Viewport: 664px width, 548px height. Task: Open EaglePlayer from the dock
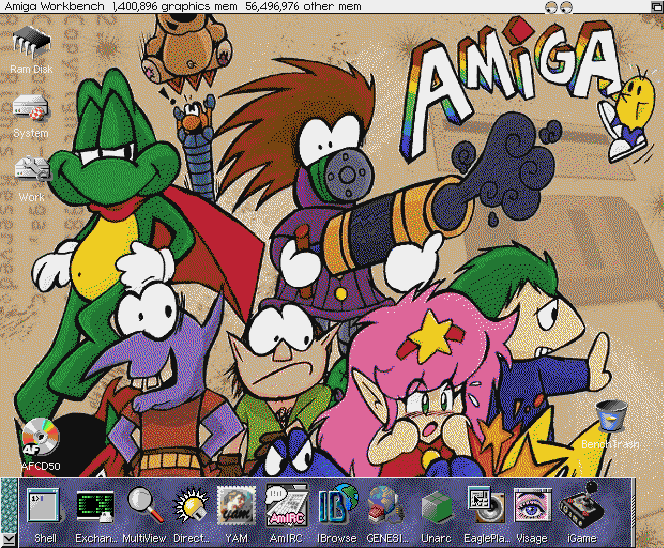485,506
